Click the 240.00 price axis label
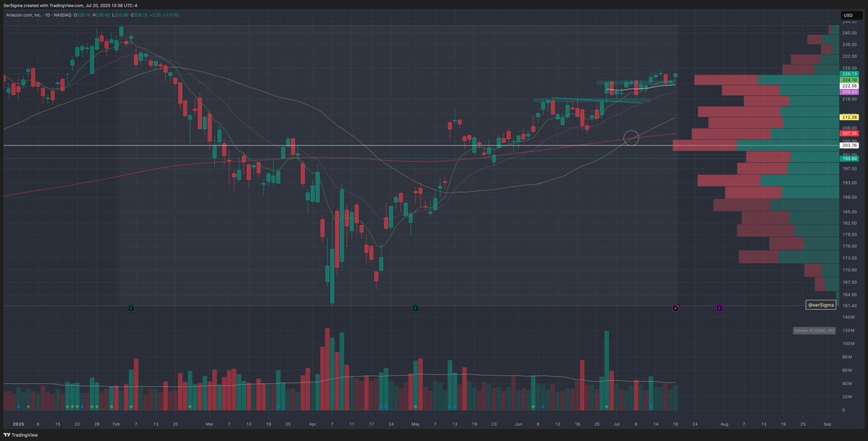The width and height of the screenshot is (868, 441). (849, 33)
